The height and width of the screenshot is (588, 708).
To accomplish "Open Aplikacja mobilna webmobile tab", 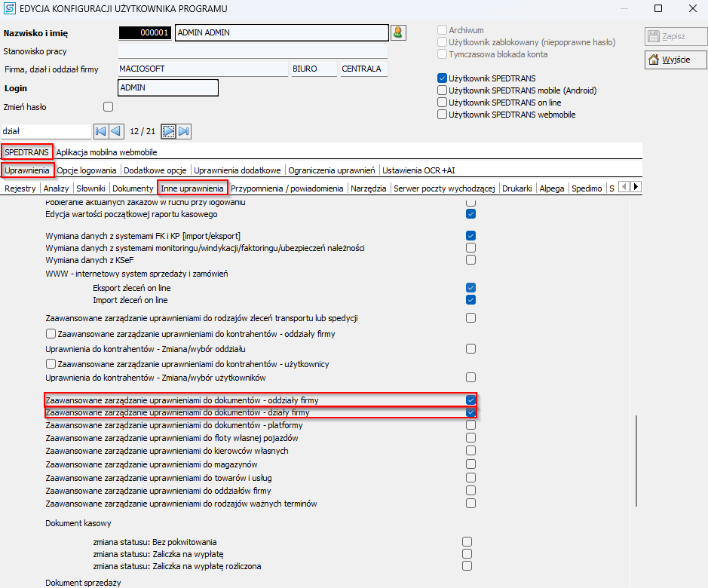I will (117, 152).
